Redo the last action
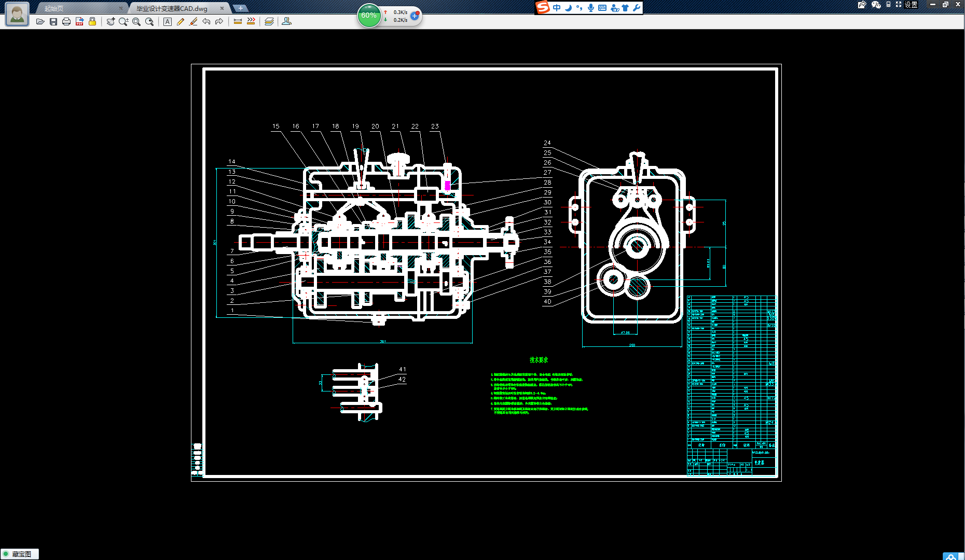965x560 pixels. (x=219, y=22)
